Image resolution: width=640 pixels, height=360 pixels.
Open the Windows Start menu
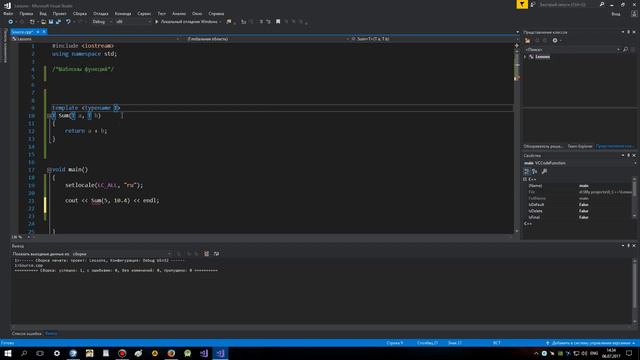coord(8,353)
